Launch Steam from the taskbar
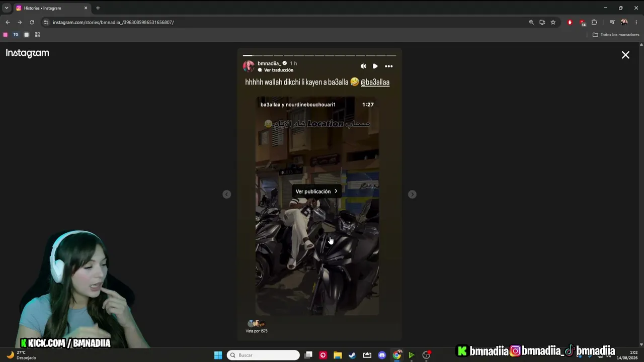 [x=352, y=355]
